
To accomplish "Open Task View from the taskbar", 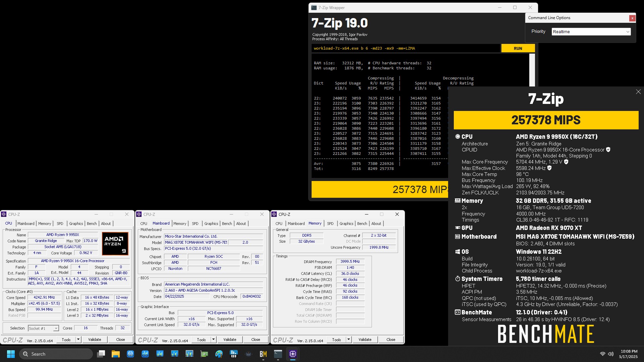I will [101, 354].
